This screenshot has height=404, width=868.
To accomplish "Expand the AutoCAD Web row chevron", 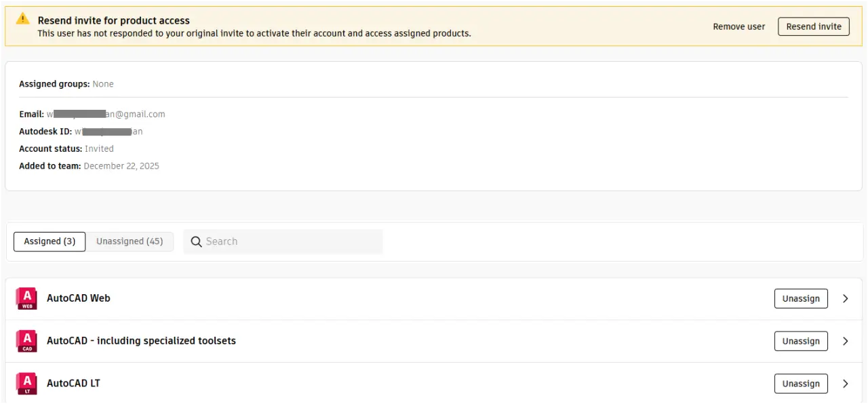I will [x=845, y=298].
